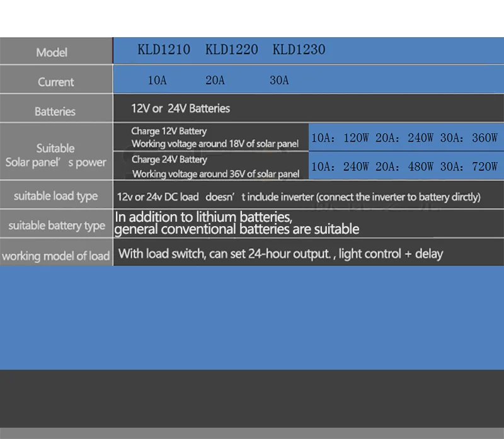
Task: Select the "12v or 24v DC load" description
Action: click(x=299, y=197)
